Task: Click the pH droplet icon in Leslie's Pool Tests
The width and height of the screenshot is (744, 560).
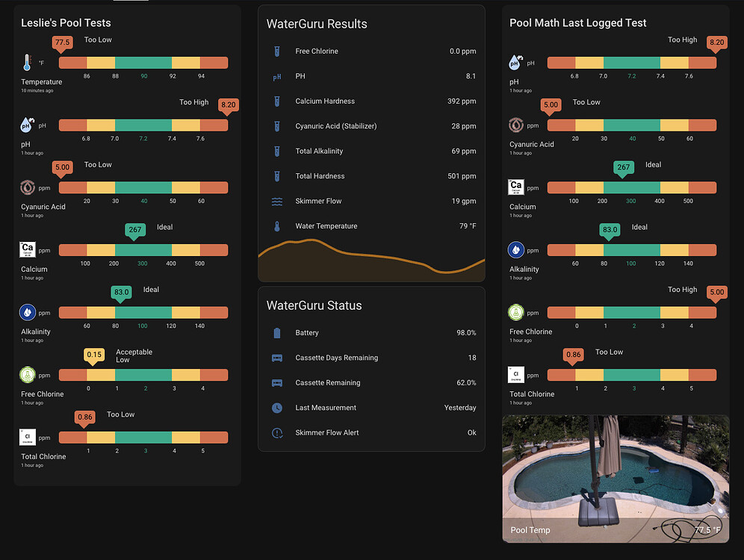Action: [x=27, y=125]
